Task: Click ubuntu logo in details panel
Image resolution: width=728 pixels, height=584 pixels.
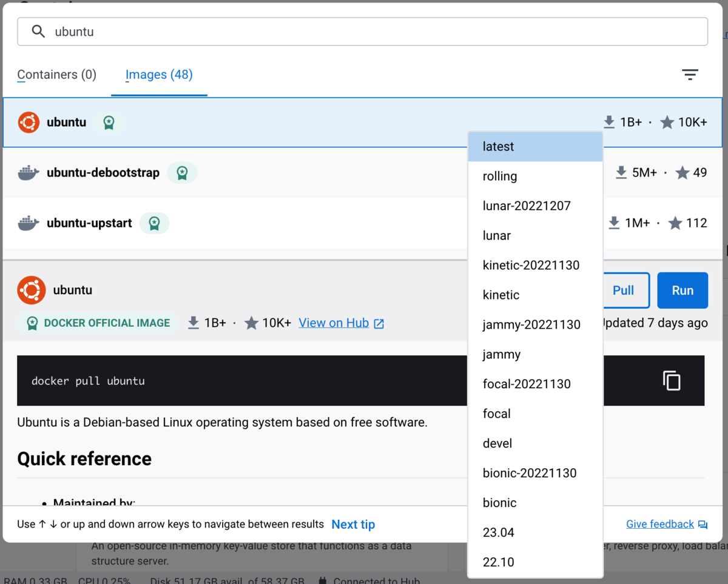Action: (x=32, y=290)
